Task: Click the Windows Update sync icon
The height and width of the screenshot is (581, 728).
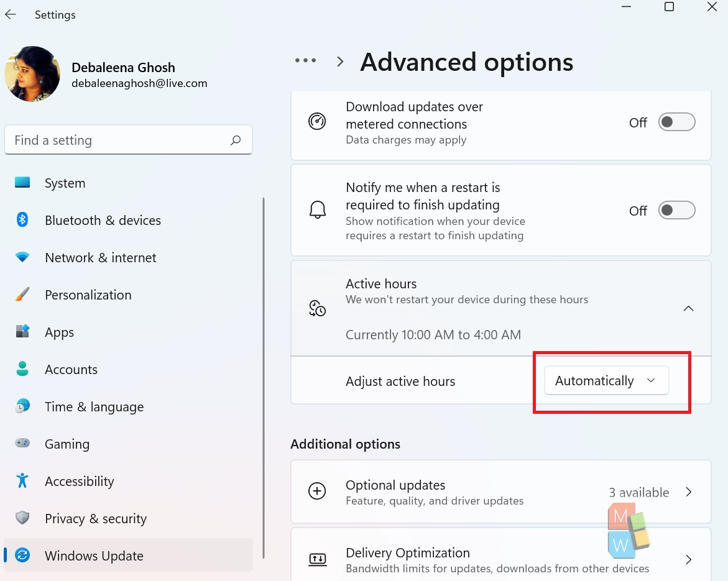Action: [x=22, y=555]
